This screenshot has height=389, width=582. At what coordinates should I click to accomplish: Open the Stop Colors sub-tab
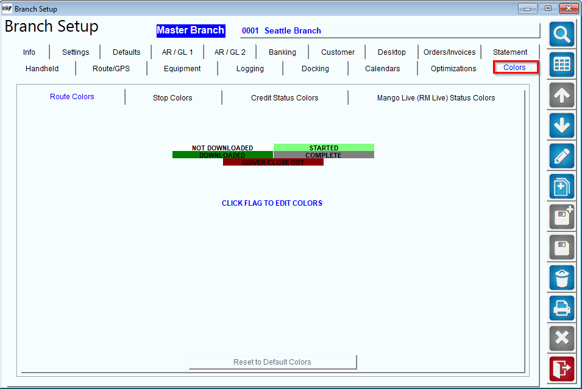(x=172, y=98)
